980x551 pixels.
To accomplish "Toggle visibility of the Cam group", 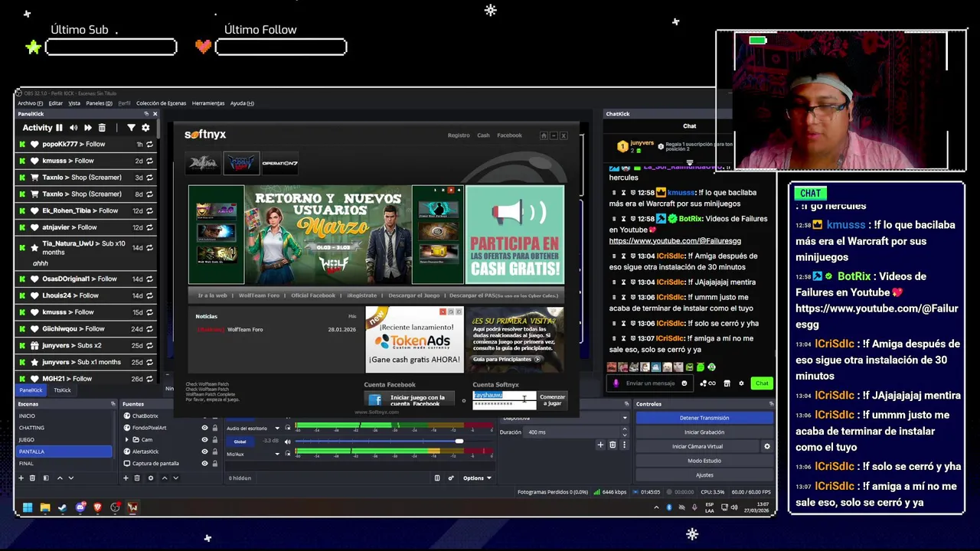I will 204,440.
